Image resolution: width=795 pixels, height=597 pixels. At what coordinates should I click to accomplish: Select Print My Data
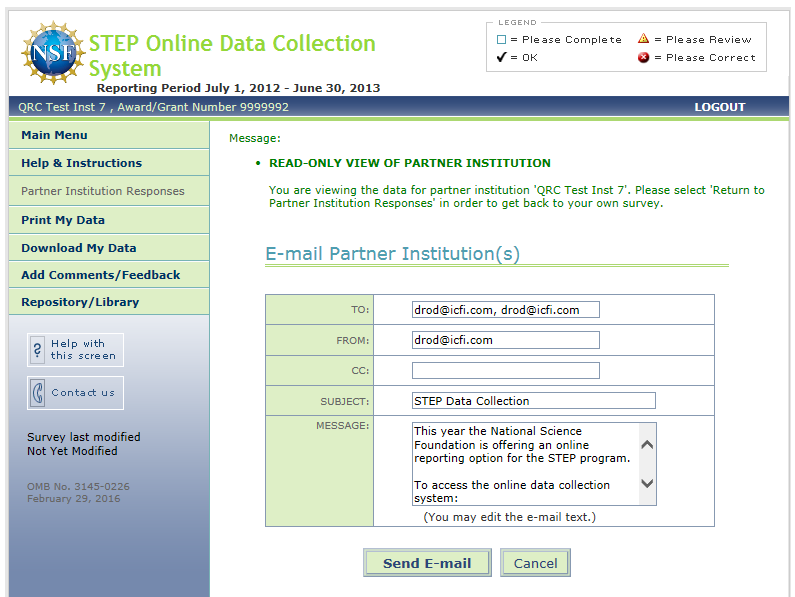point(109,220)
